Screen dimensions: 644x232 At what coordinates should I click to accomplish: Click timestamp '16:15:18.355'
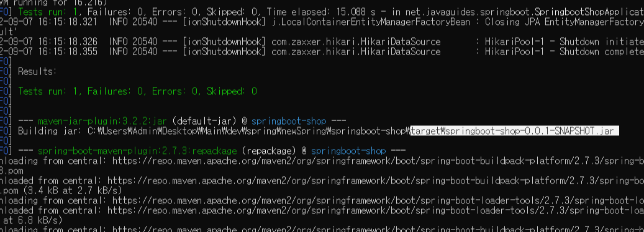(x=68, y=51)
